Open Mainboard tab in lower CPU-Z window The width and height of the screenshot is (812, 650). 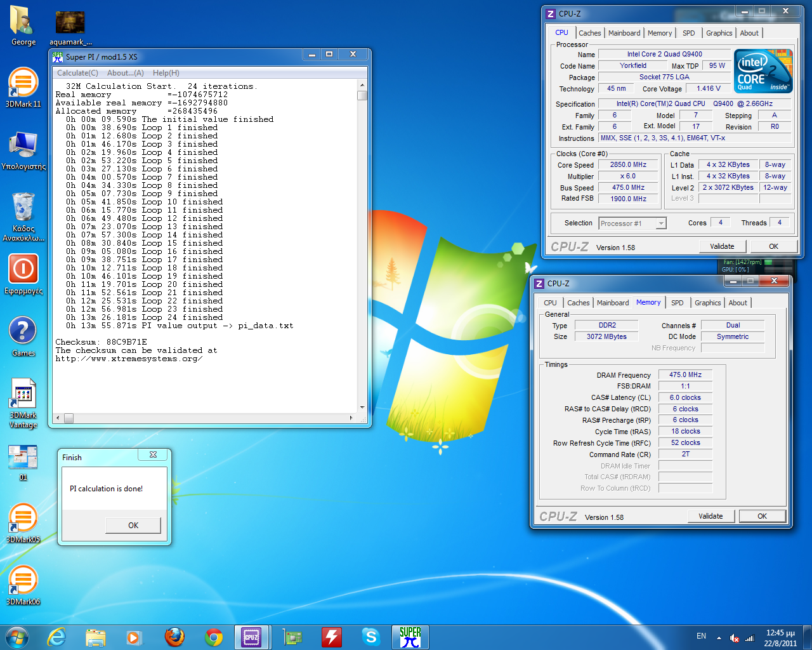click(613, 303)
